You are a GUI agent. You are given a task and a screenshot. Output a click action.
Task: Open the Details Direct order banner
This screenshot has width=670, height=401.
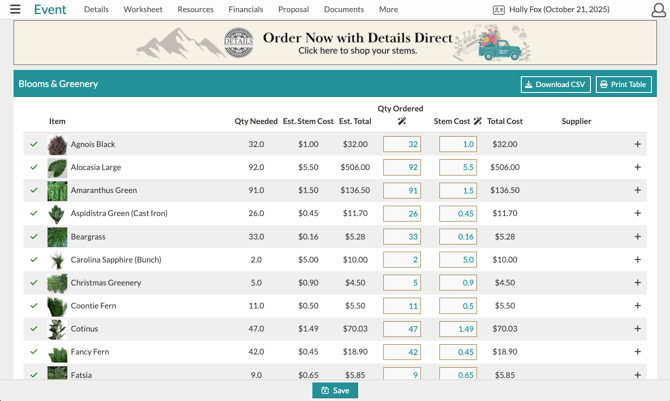335,43
